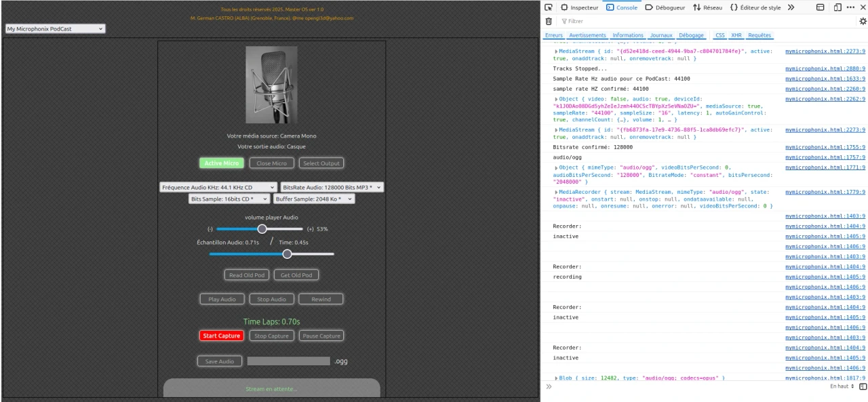Click the Read Old Pod button
Viewport: 868px width, 402px height.
click(247, 275)
